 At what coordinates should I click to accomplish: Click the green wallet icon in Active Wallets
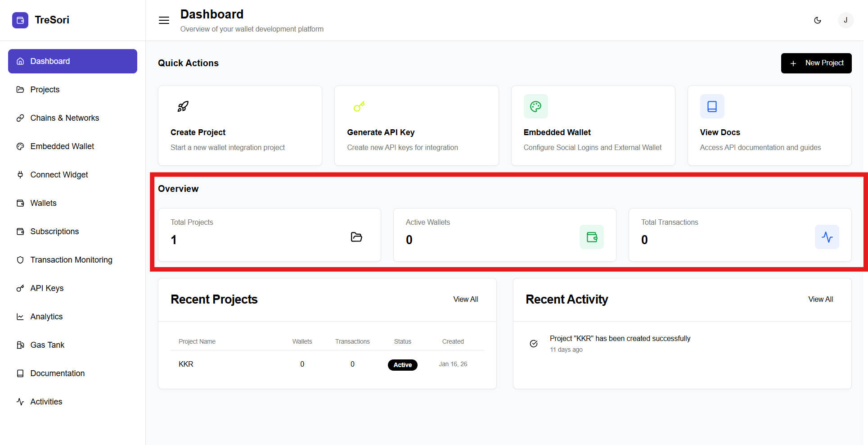coord(592,237)
